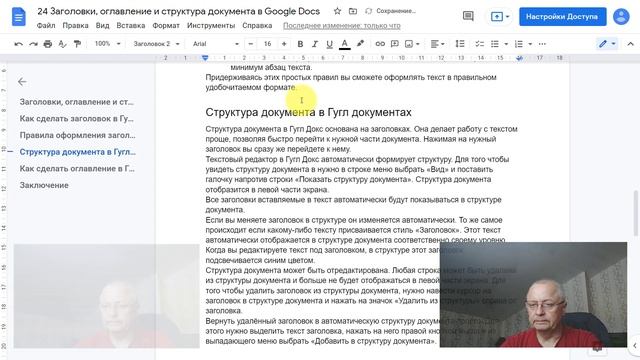The image size is (640, 360).
Task: Toggle underline formatting
Action: (329, 44)
